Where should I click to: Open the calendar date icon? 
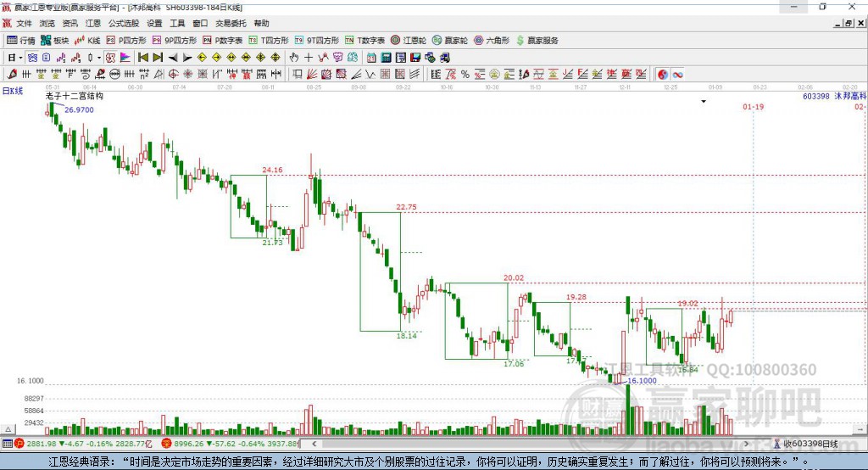click(x=371, y=58)
